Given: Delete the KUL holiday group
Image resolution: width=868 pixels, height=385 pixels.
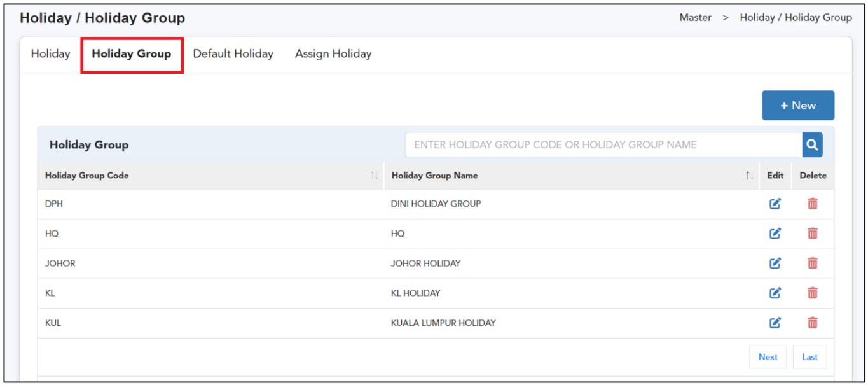Looking at the screenshot, I should click(x=812, y=323).
